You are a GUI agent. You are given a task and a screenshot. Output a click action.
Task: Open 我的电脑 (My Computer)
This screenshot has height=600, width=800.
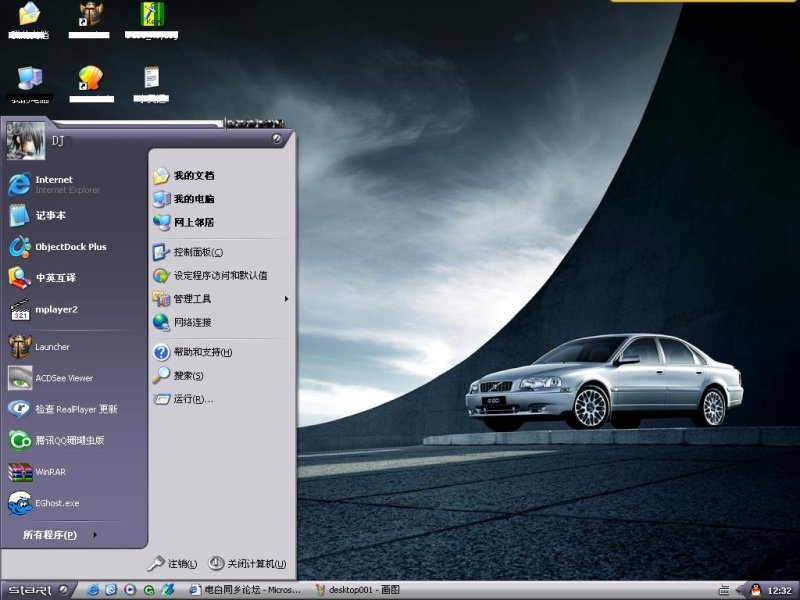click(x=195, y=198)
